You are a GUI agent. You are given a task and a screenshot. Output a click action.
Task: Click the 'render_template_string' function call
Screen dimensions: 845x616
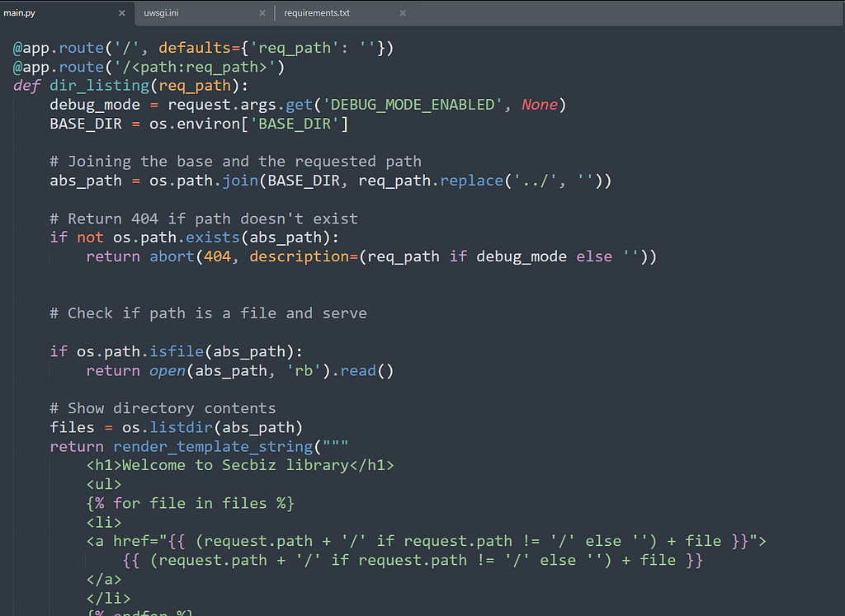pyautogui.click(x=213, y=447)
